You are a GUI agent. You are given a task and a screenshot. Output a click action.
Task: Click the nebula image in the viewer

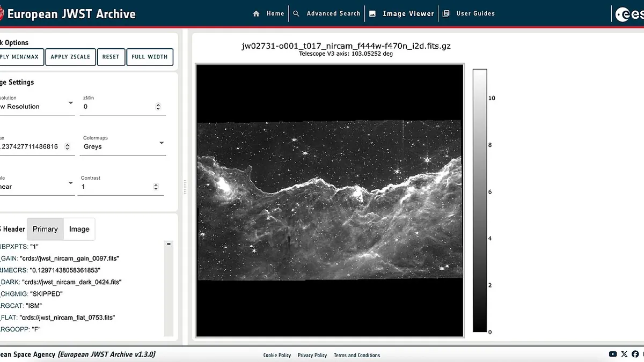(x=330, y=201)
